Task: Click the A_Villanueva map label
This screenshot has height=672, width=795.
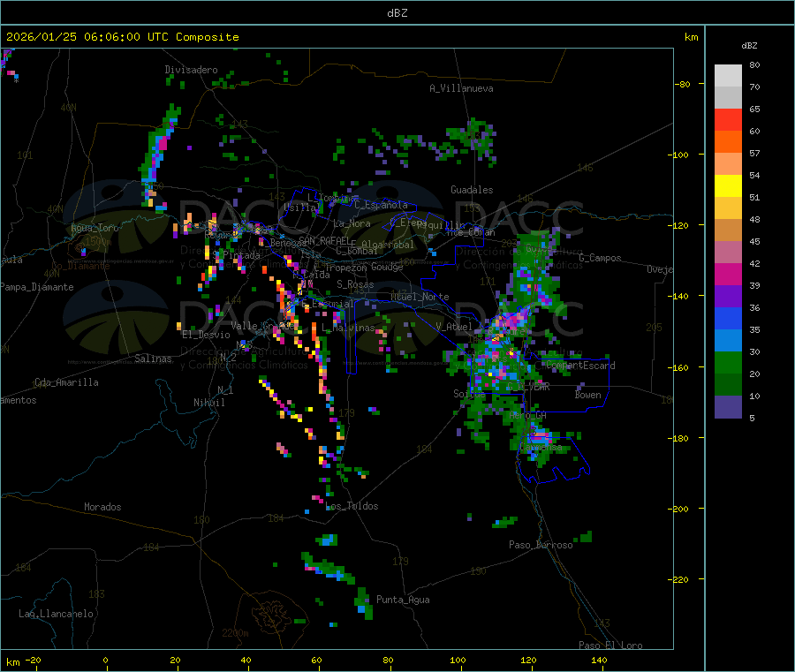Action: pyautogui.click(x=461, y=88)
